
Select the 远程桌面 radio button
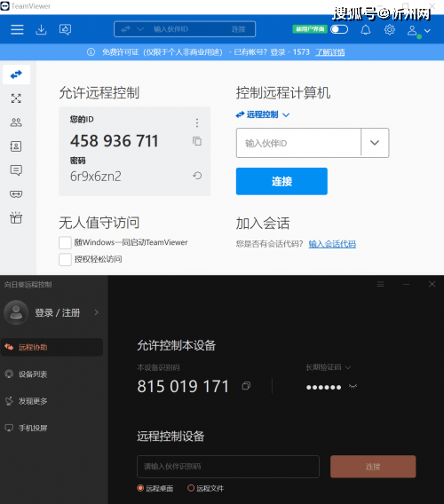coord(140,488)
